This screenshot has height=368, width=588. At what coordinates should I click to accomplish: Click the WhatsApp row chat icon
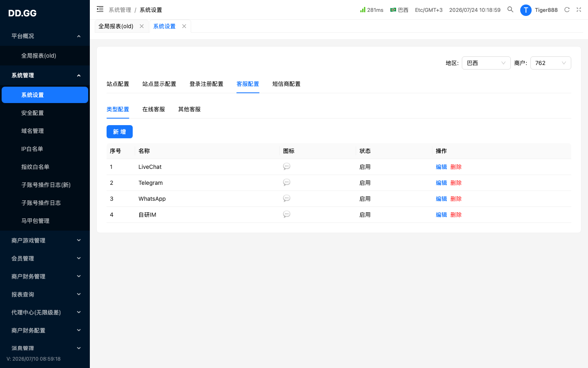click(x=287, y=198)
